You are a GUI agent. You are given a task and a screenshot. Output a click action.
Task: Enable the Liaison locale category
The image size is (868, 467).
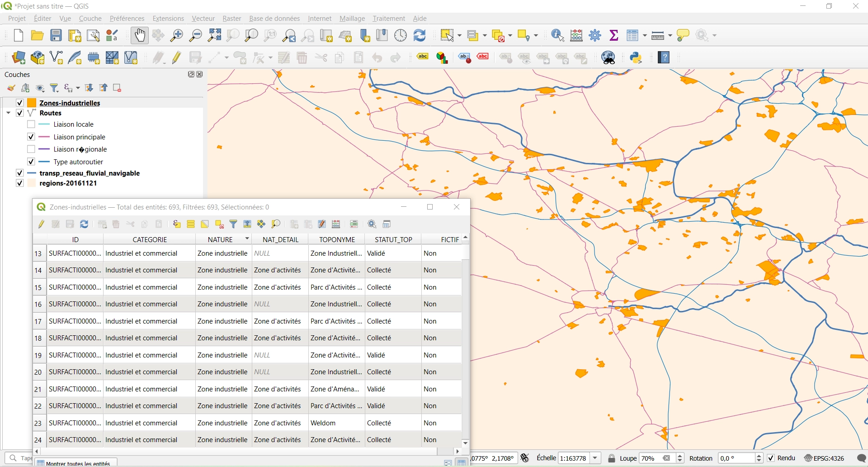pyautogui.click(x=31, y=124)
